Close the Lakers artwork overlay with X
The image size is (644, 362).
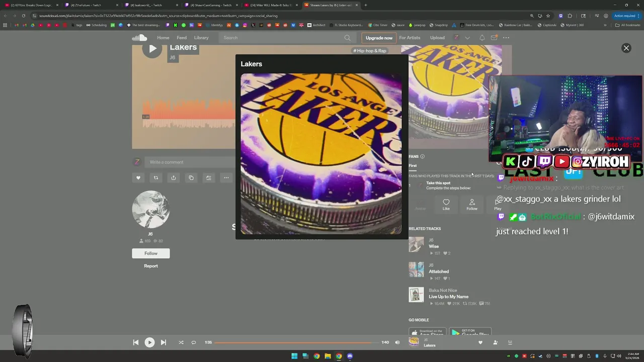[x=626, y=48]
